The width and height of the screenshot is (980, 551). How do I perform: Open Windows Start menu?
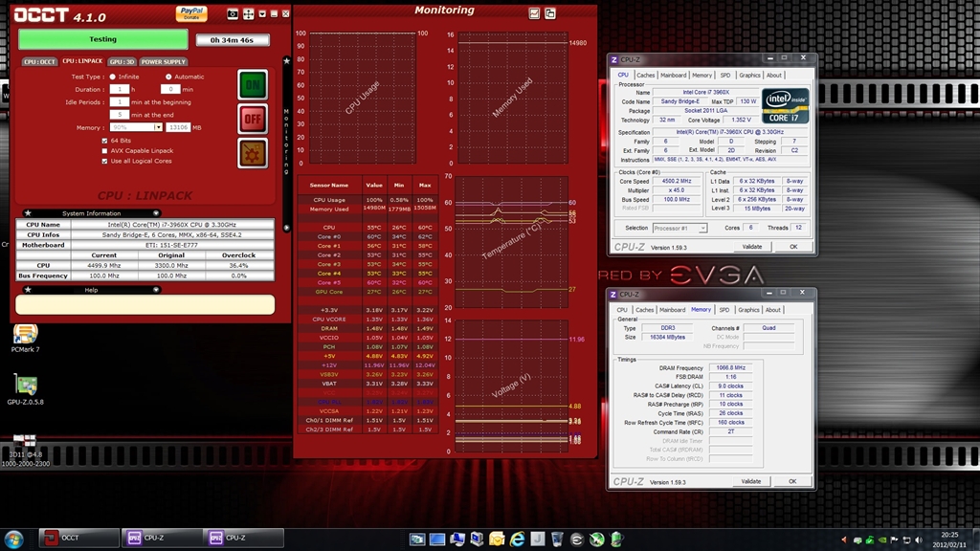point(15,538)
